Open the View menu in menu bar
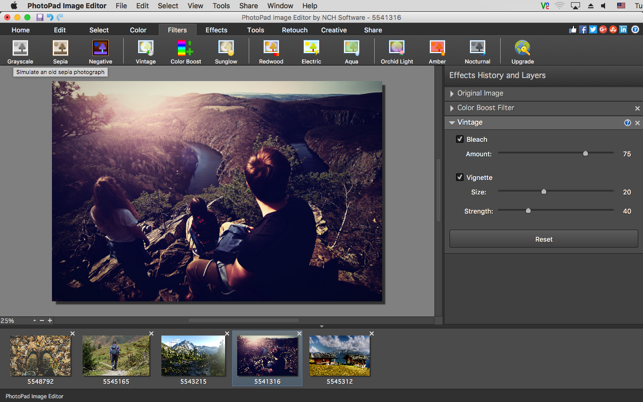The image size is (643, 402). point(195,6)
